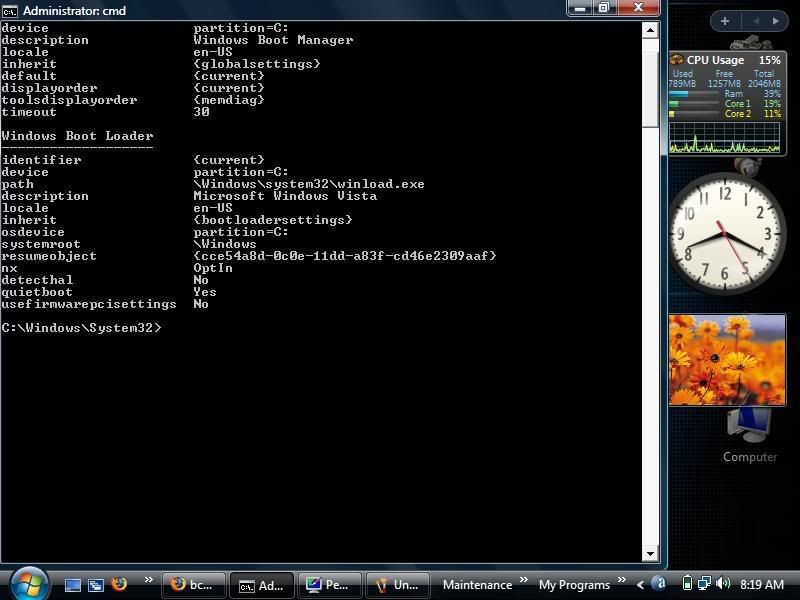Image resolution: width=800 pixels, height=600 pixels.
Task: Click the Ram usage bar
Action: click(694, 94)
